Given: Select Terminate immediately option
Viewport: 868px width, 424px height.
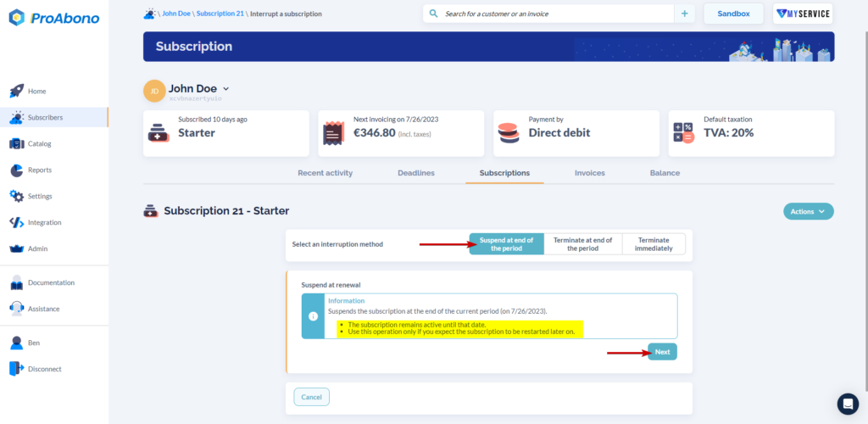Looking at the screenshot, I should point(654,244).
